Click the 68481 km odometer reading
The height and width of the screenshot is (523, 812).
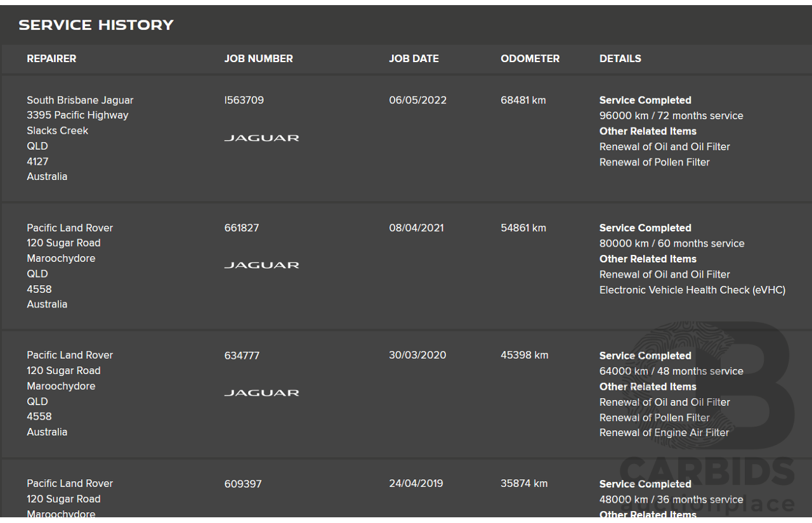[x=523, y=100]
